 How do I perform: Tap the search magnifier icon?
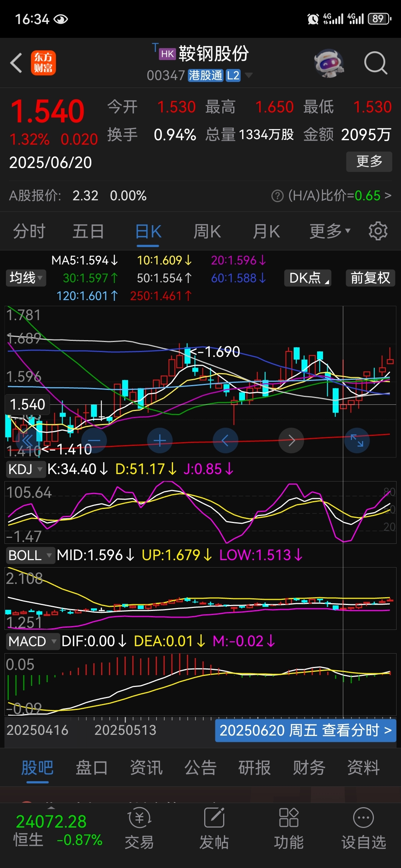[x=376, y=63]
